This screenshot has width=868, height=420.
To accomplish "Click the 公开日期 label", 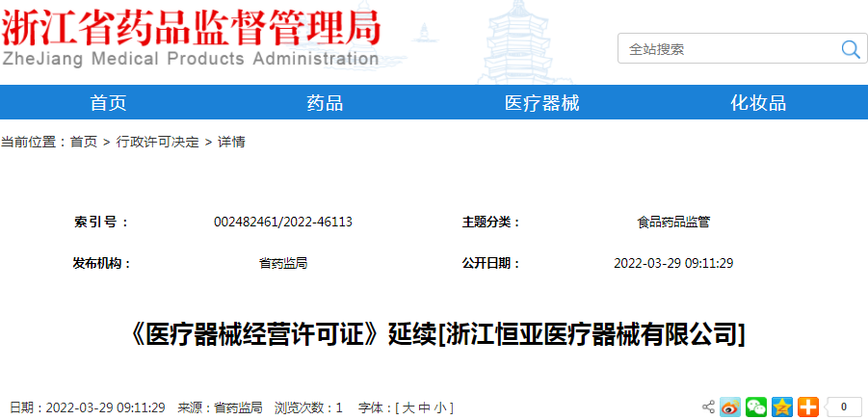I will 491,263.
